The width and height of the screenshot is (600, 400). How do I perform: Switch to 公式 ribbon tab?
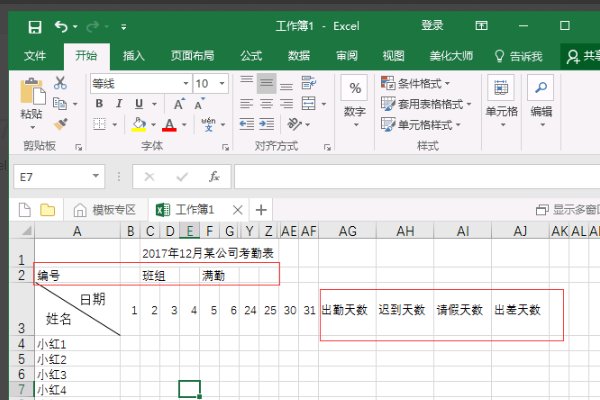tap(251, 56)
